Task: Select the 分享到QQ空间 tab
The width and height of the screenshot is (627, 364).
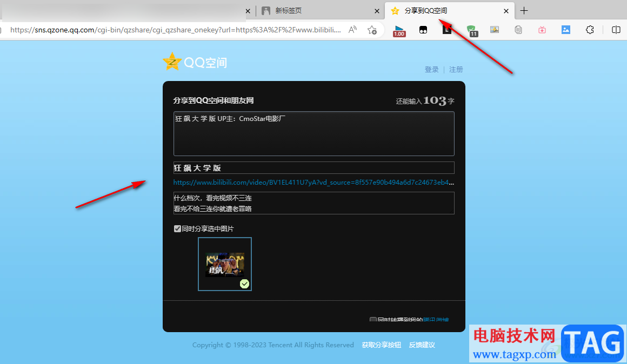Action: [x=450, y=11]
